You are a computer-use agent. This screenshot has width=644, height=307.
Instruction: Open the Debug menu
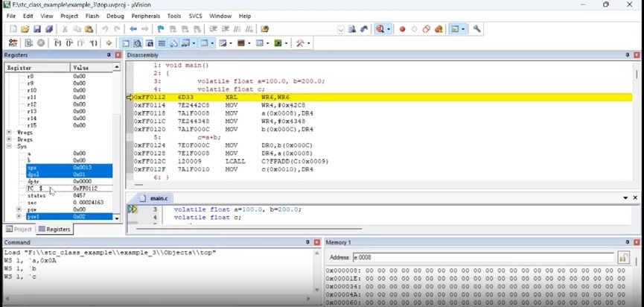pyautogui.click(x=115, y=16)
